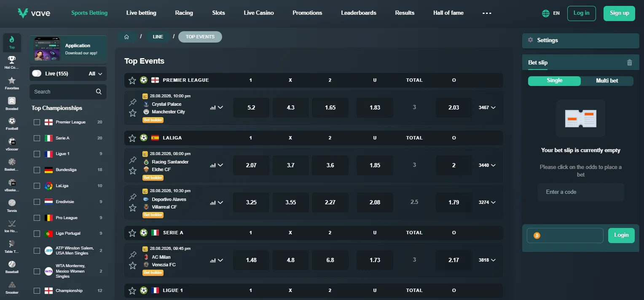Expand 3467 markets for Crystal Palace match

pos(487,107)
